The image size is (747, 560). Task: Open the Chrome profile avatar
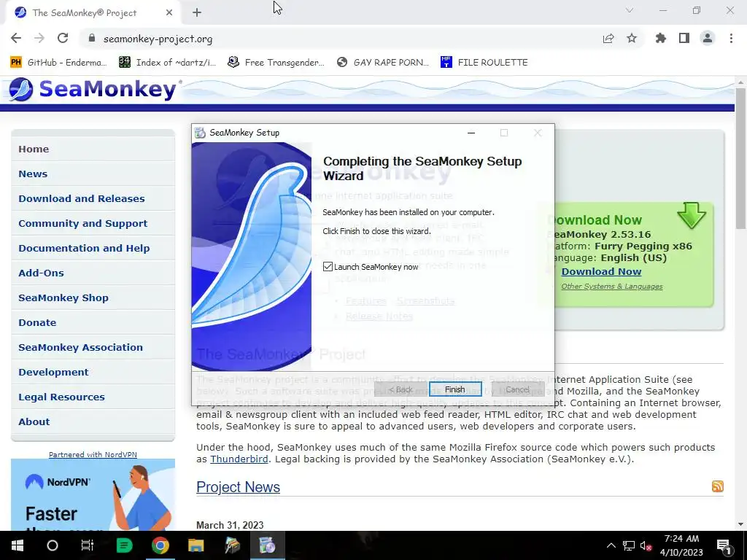tap(708, 39)
